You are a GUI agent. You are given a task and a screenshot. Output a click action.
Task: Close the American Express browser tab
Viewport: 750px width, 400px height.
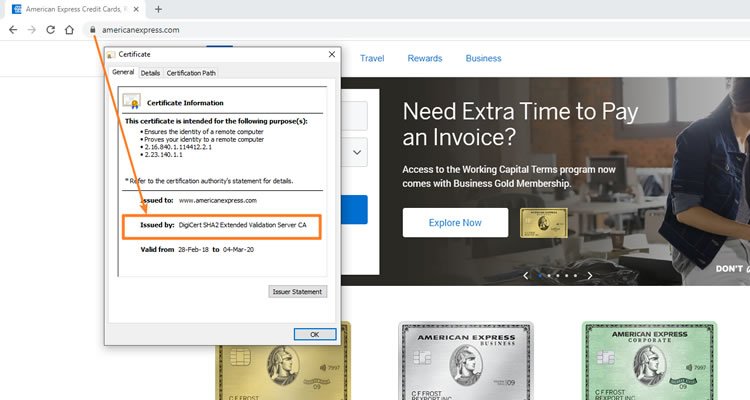(x=136, y=9)
